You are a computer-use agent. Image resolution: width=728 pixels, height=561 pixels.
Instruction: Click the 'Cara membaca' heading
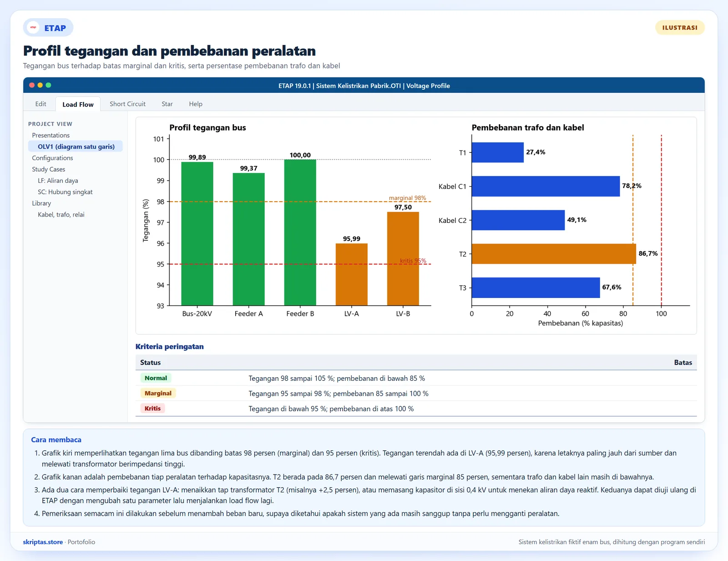pyautogui.click(x=56, y=440)
